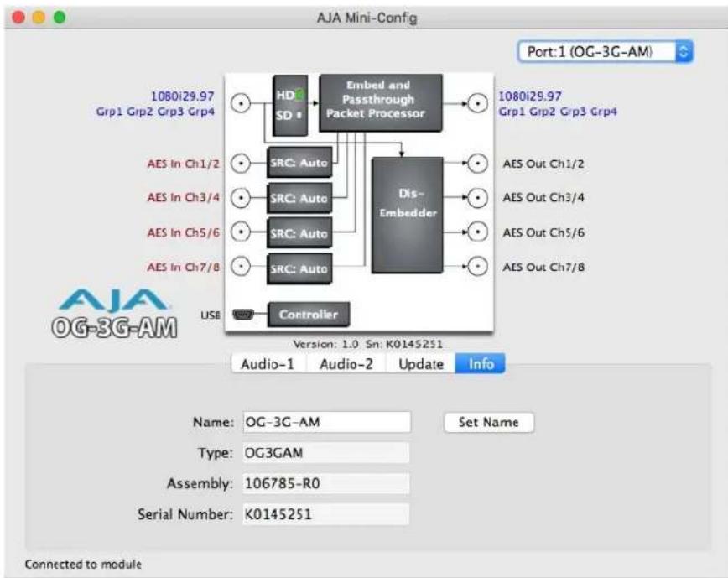This screenshot has width=728, height=578.
Task: Click the AES In Ch7/8 connector icon
Action: 241,266
